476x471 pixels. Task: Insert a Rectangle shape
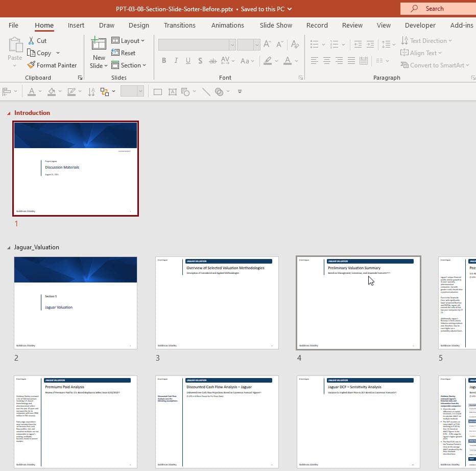tap(157, 91)
